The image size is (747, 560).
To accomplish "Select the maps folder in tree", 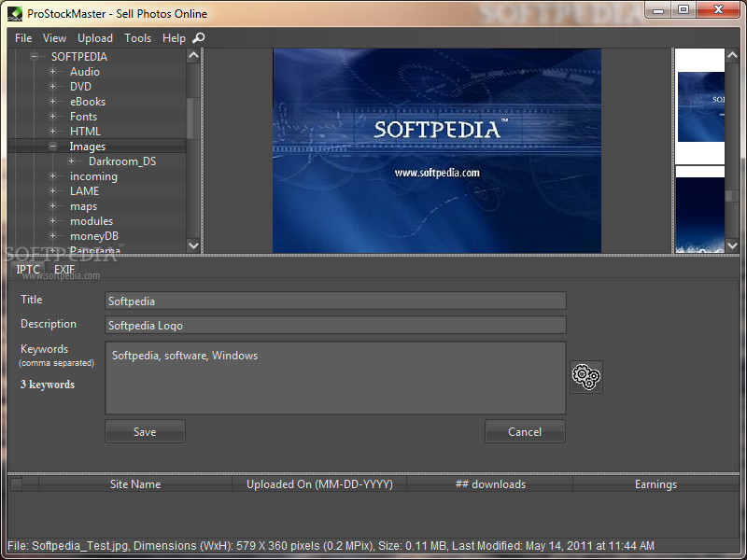I will [x=83, y=205].
